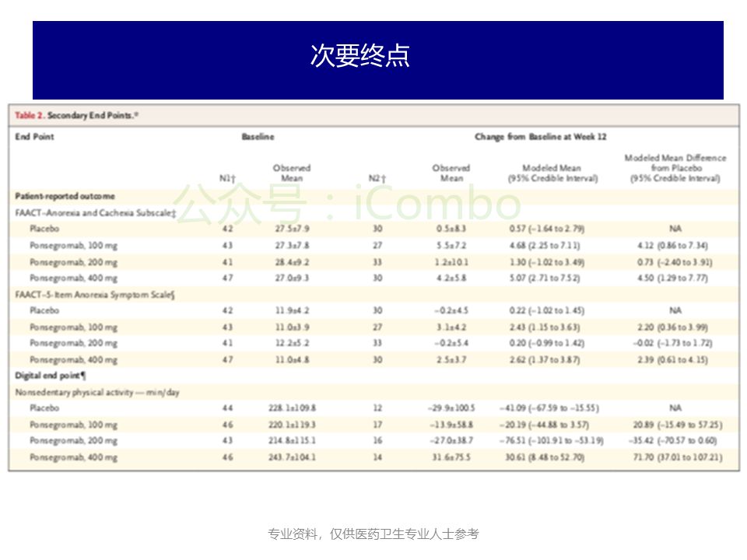Viewport: 747px width, 560px height.
Task: Click modeled mean 4.68 (2.25 to 7.11)
Action: pyautogui.click(x=545, y=245)
